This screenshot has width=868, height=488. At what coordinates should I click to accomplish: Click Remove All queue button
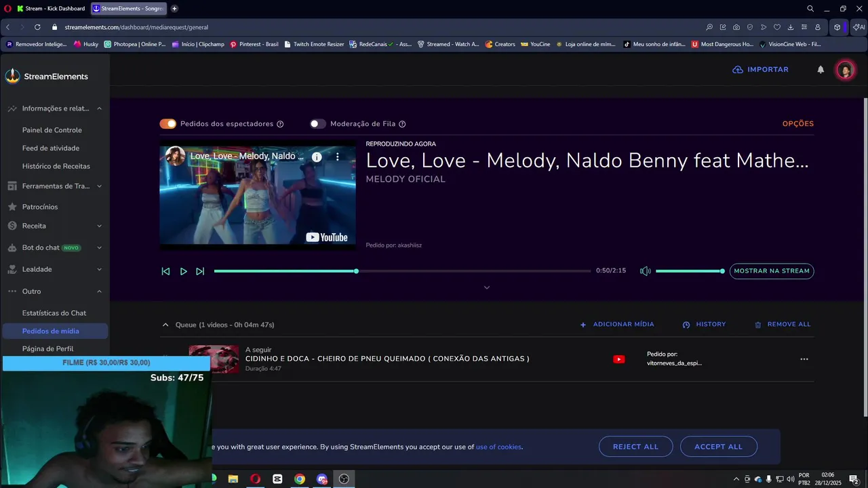pyautogui.click(x=783, y=325)
